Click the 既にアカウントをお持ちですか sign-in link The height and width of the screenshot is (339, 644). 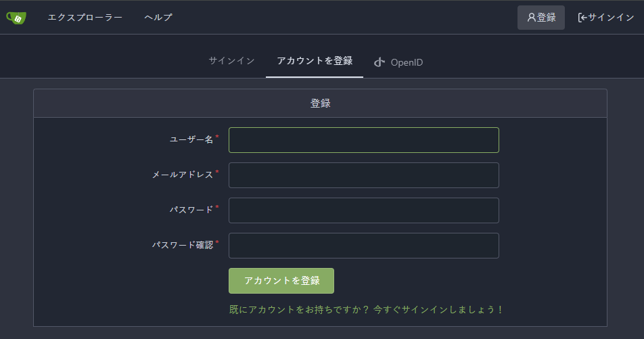[x=366, y=309]
